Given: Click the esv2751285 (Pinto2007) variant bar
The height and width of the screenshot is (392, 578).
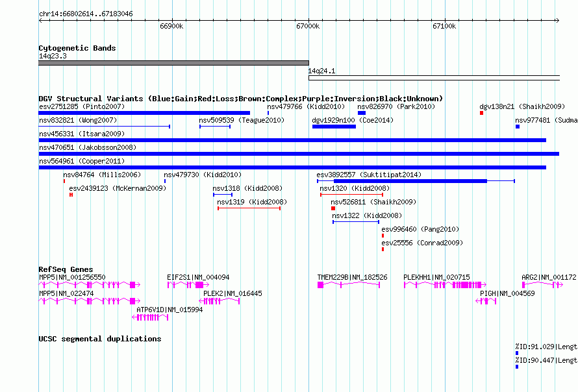Looking at the screenshot, I should (144, 113).
